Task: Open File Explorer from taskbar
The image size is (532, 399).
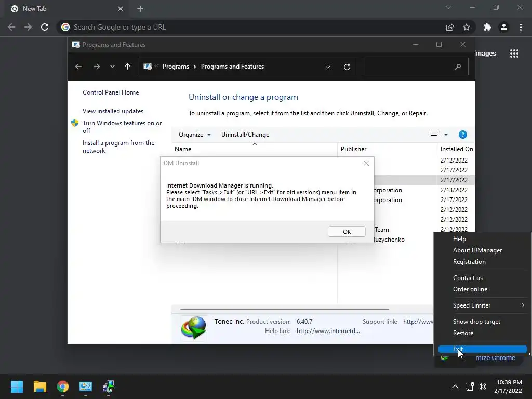Action: (x=39, y=387)
